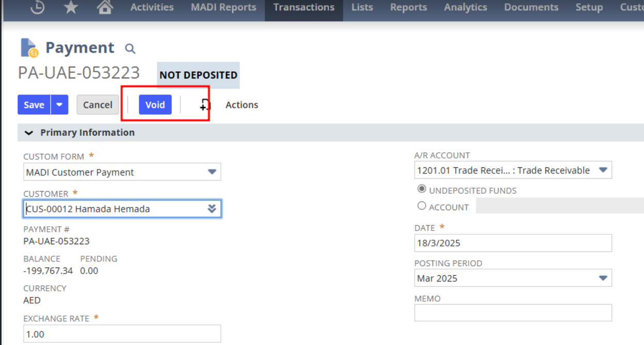Click the Cancel button

pos(98,105)
